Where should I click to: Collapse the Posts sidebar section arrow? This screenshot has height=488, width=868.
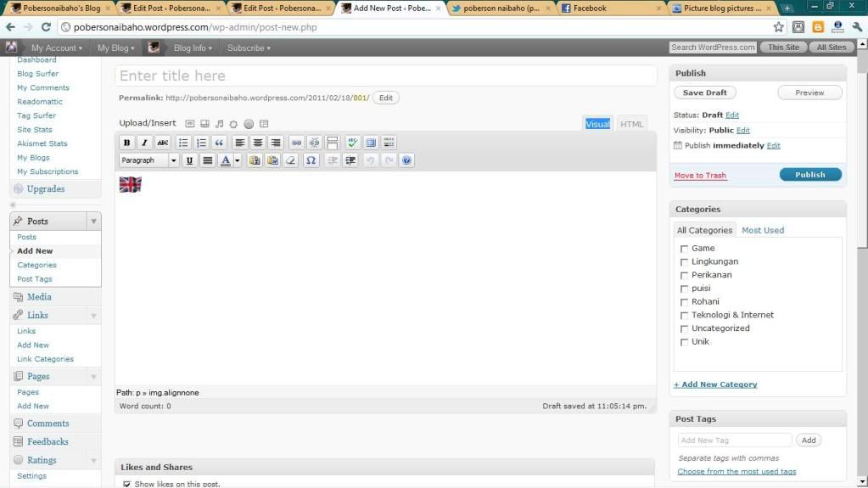click(x=92, y=222)
